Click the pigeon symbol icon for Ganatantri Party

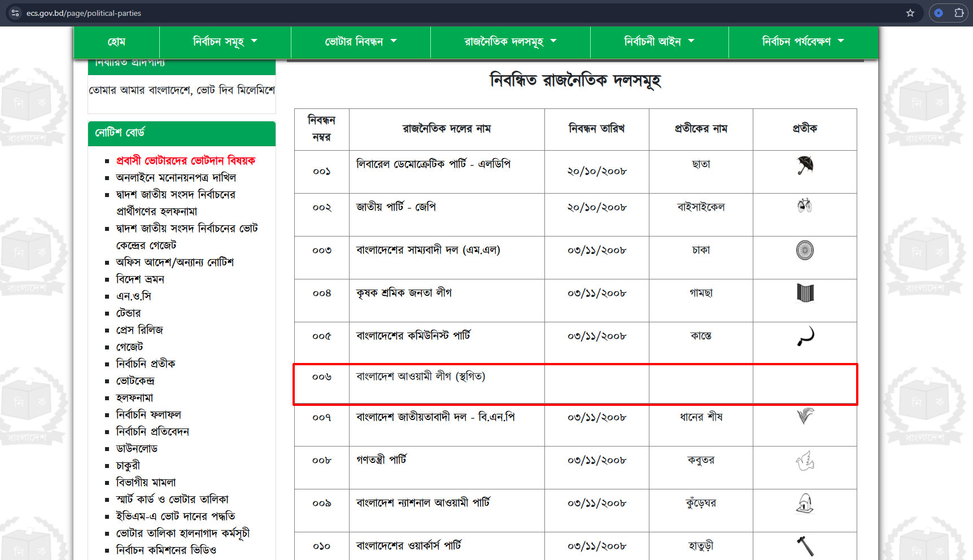[x=805, y=461]
